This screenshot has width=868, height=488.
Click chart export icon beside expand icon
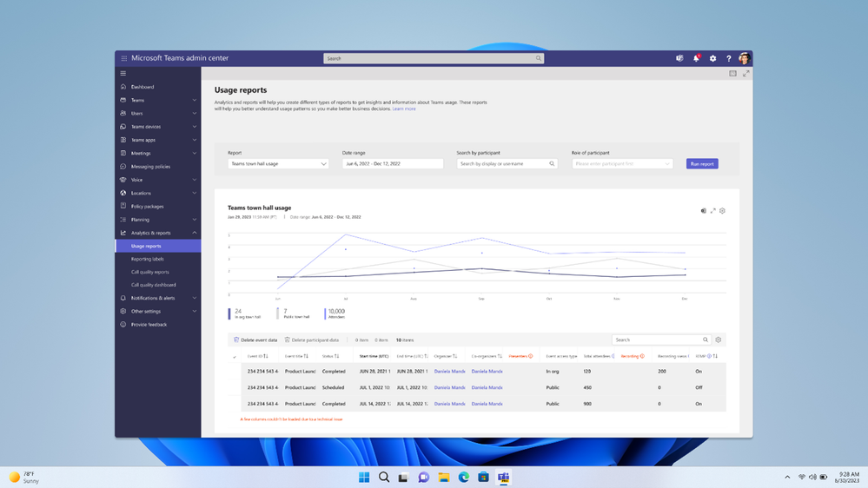point(704,211)
